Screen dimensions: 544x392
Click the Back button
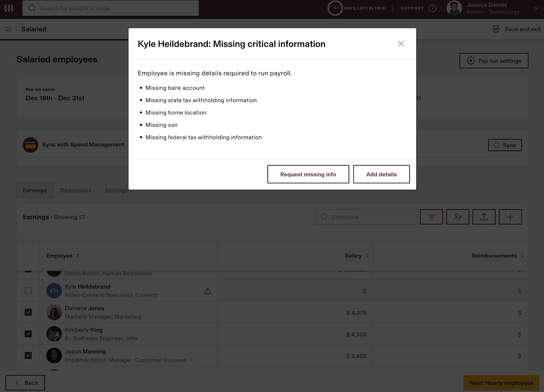pos(25,383)
